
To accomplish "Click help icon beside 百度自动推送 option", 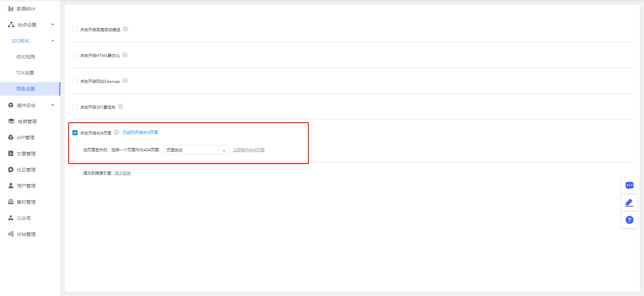I will pos(125,29).
